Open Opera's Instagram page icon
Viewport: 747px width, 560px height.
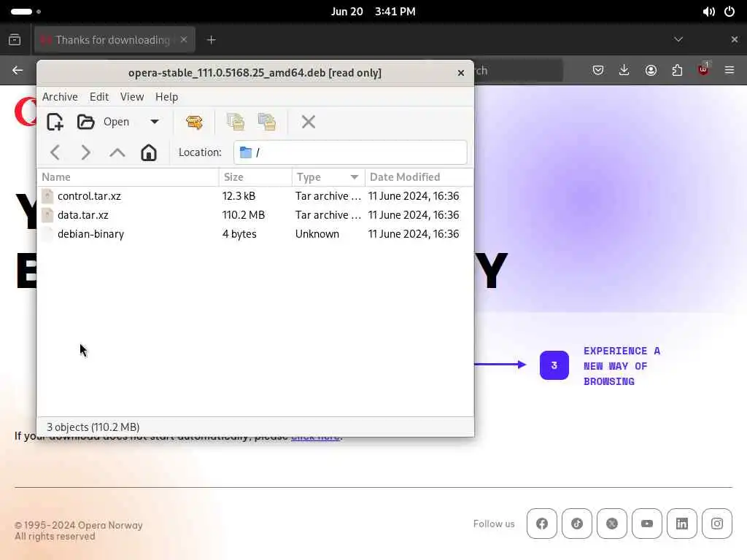click(717, 524)
